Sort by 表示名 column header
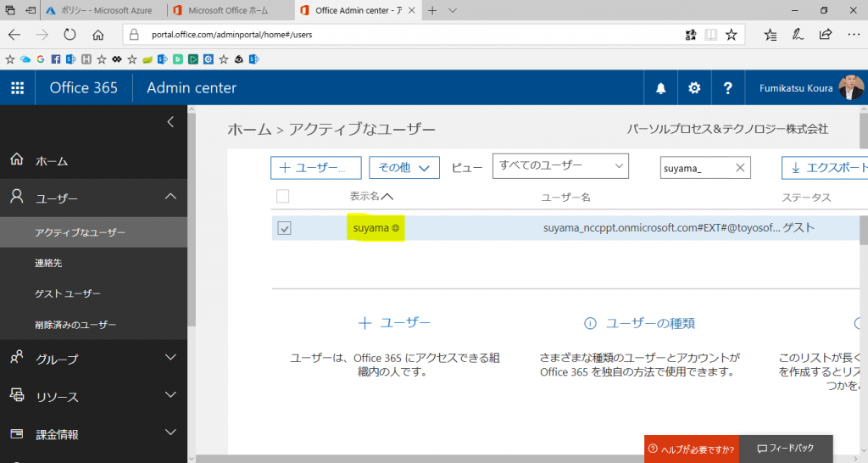Image resolution: width=868 pixels, height=463 pixels. 371,197
